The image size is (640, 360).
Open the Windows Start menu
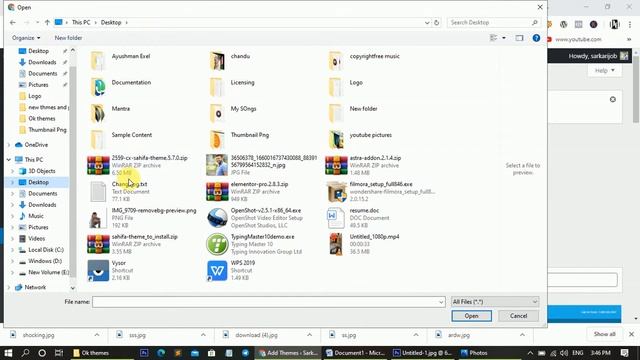(x=8, y=353)
